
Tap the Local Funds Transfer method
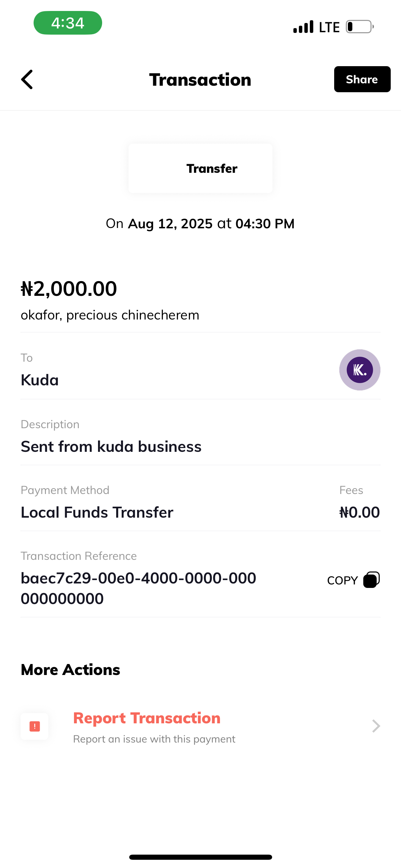click(x=97, y=513)
